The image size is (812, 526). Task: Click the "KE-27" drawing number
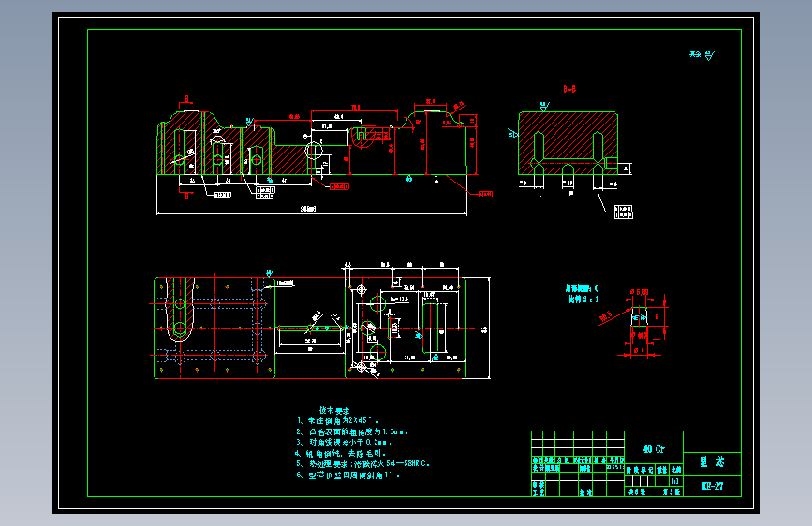click(x=712, y=486)
